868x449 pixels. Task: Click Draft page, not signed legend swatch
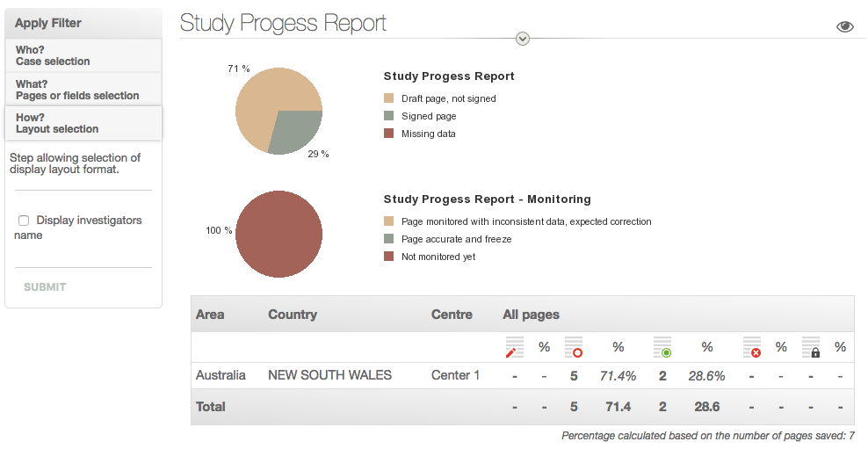pos(389,98)
